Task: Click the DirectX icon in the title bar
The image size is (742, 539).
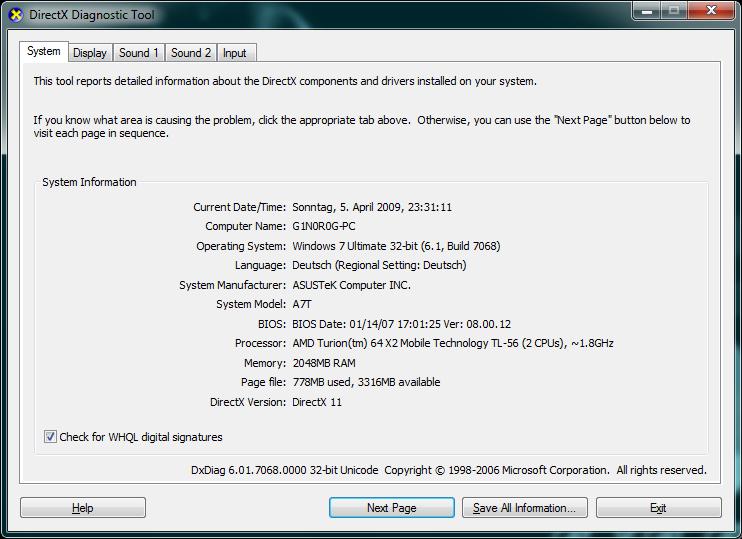Action: coord(15,15)
